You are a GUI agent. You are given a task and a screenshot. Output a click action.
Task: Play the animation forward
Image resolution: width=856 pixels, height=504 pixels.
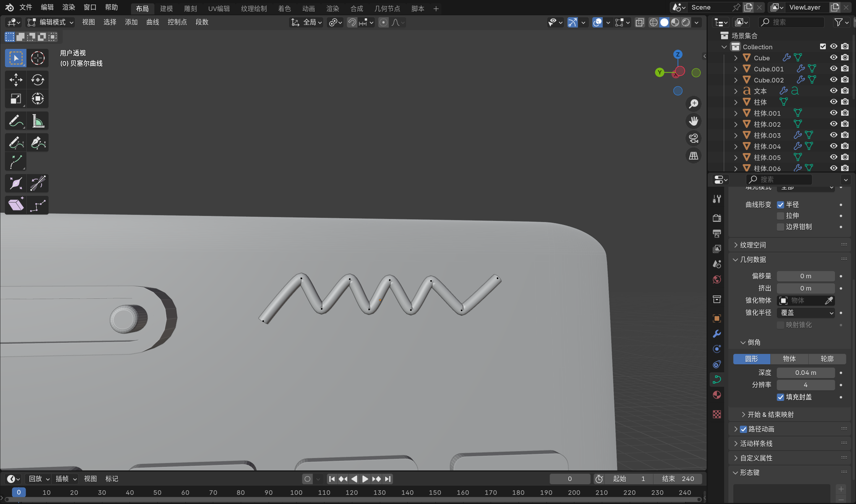[365, 479]
